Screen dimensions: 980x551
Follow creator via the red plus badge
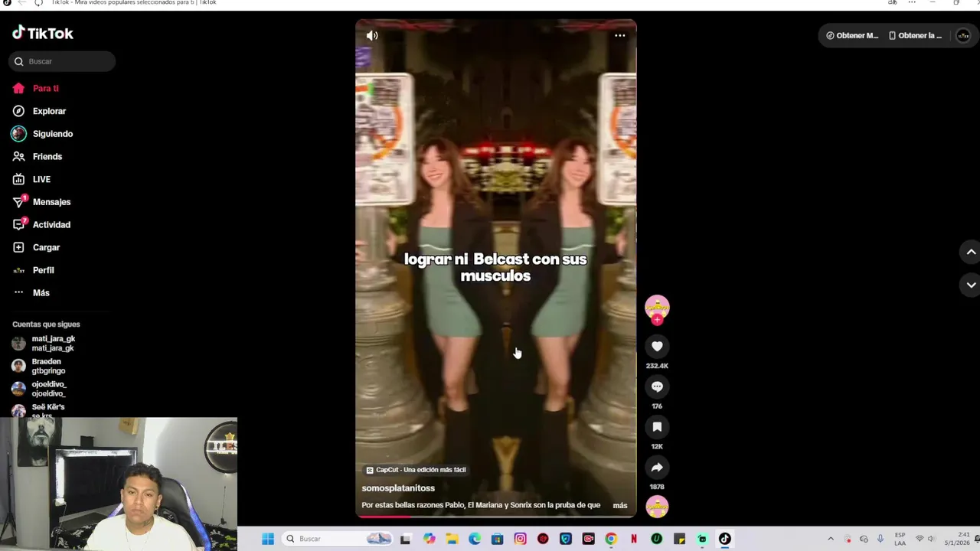point(657,320)
